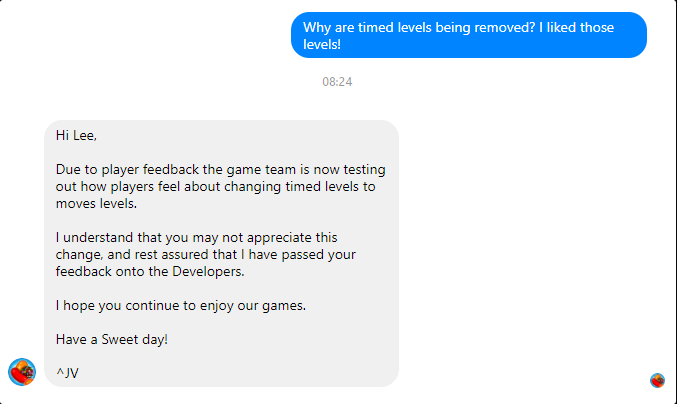Click the 'I understand that you may' line
The height and width of the screenshot is (404, 677).
point(196,238)
